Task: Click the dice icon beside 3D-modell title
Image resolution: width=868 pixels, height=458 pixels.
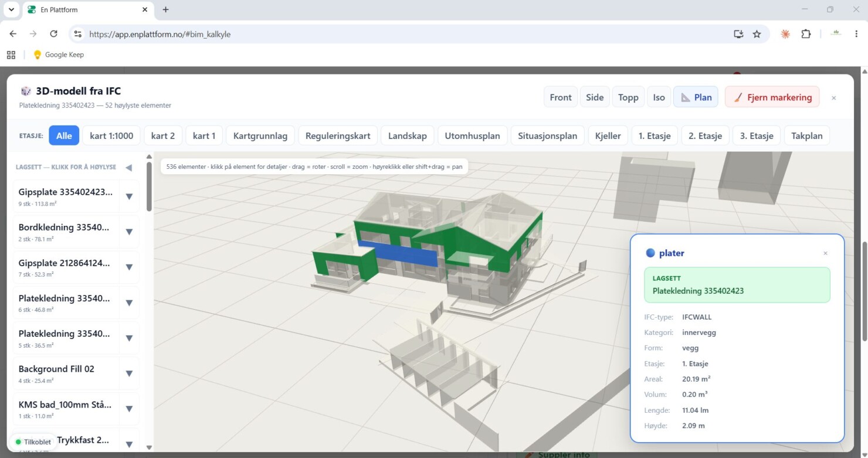Action: point(26,91)
